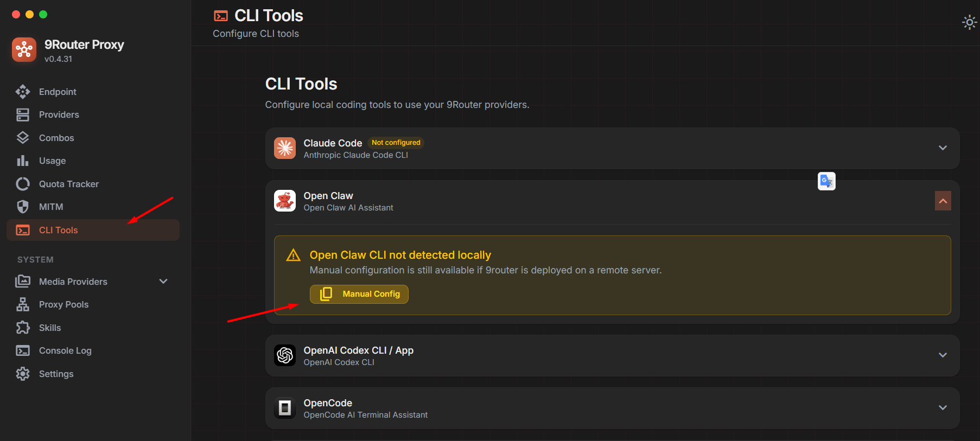Go to the Providers page
Viewport: 980px width, 441px height.
(93, 114)
